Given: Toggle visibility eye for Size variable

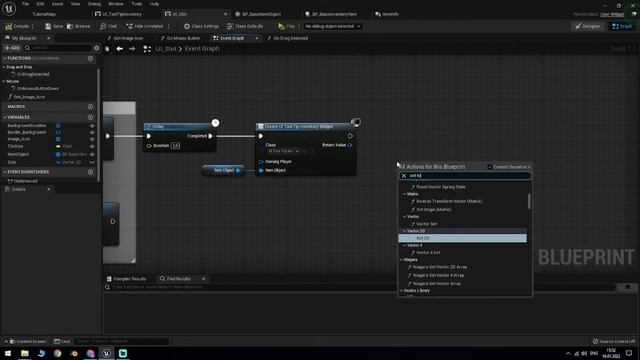Looking at the screenshot, I should 92,162.
